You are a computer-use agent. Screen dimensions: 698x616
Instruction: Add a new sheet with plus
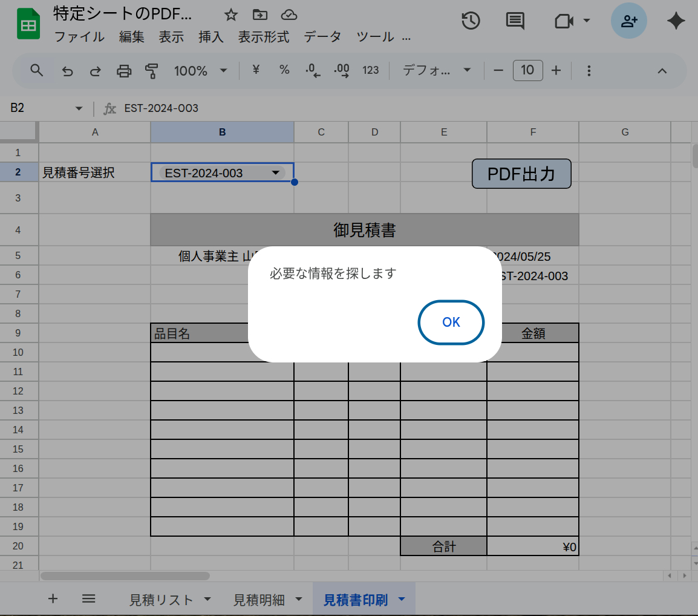(53, 598)
